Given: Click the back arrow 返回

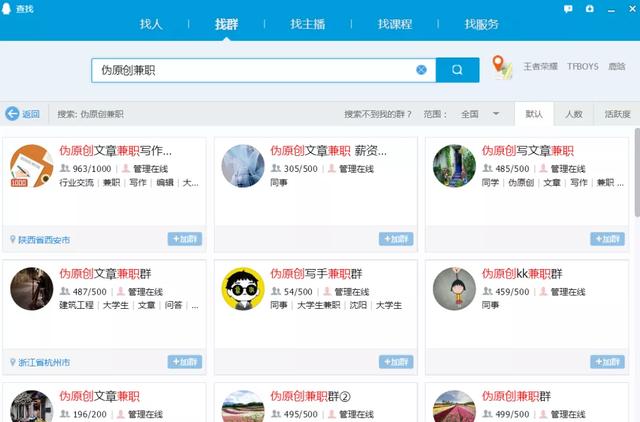Looking at the screenshot, I should [22, 114].
